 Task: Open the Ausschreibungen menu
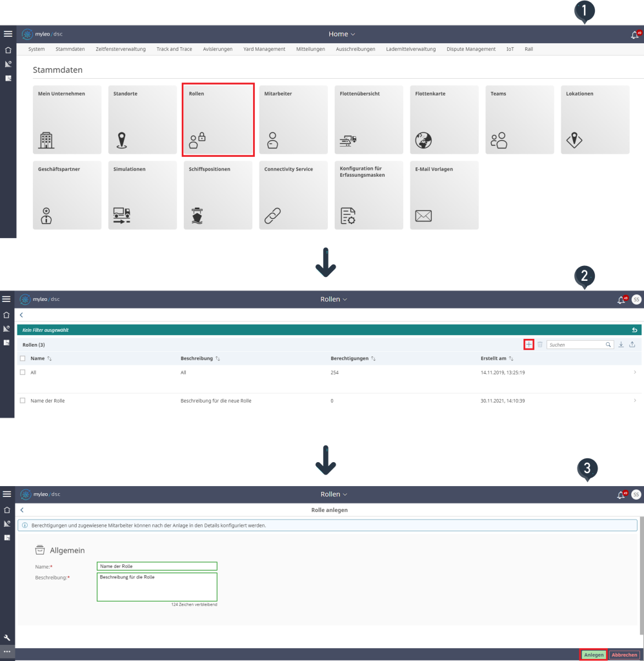[356, 49]
